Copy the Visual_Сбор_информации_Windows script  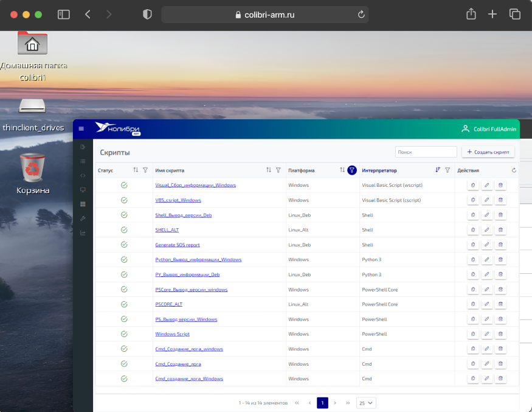[473, 185]
